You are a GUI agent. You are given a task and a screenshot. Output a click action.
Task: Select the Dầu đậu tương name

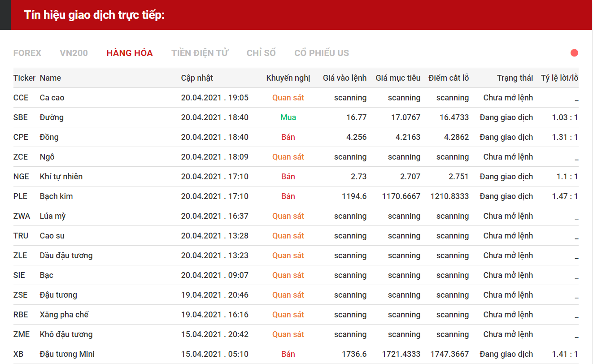(66, 256)
